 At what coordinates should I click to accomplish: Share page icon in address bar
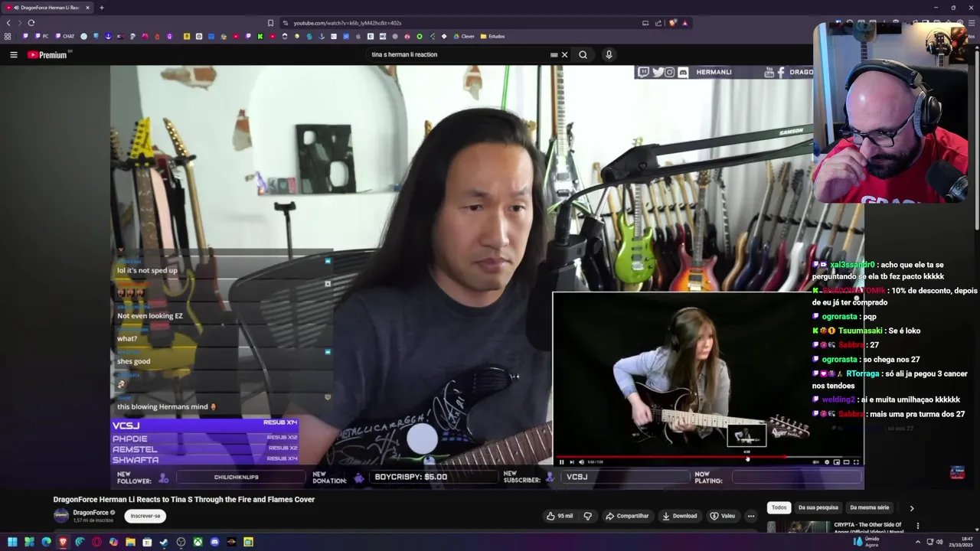658,23
